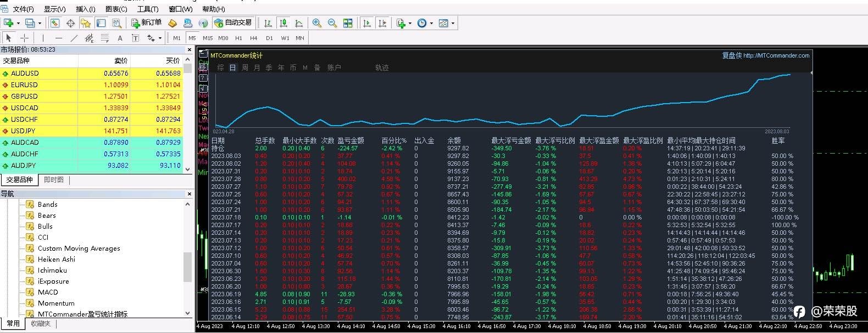
Task: Open the 工具(T) menu
Action: click(x=148, y=9)
